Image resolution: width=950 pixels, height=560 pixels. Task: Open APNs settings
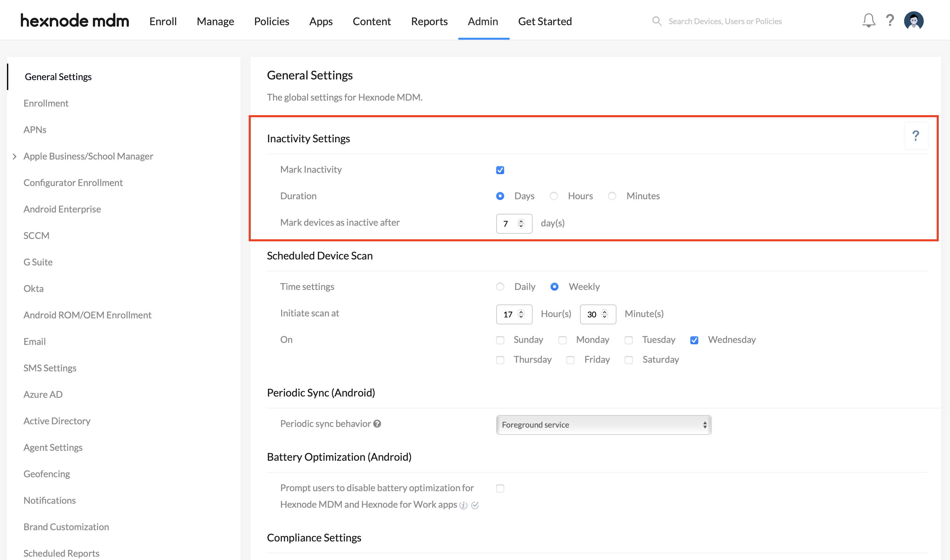[x=35, y=129]
